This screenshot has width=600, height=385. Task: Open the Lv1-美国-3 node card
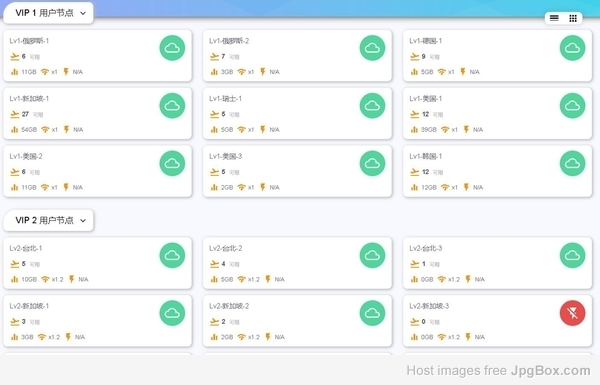(x=297, y=171)
